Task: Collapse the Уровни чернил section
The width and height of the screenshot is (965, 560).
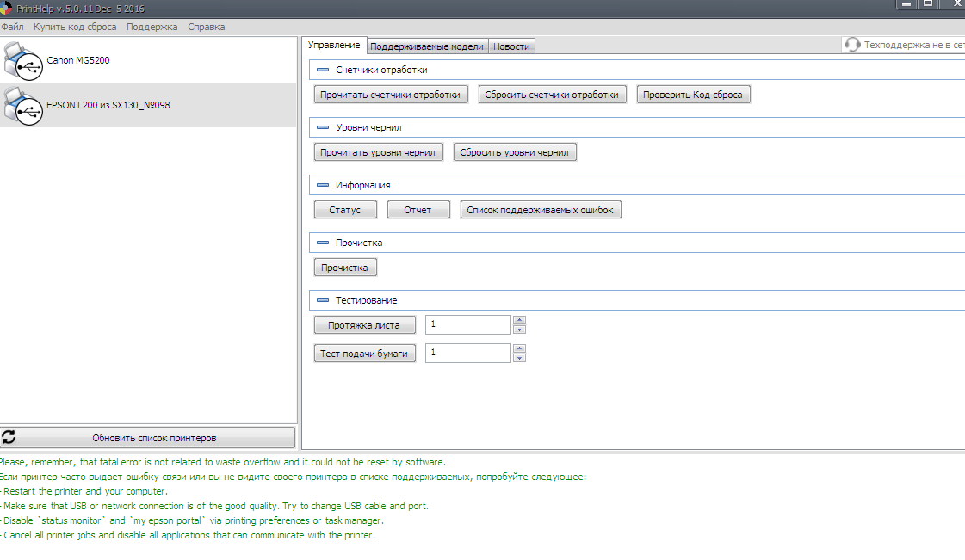Action: pos(323,128)
